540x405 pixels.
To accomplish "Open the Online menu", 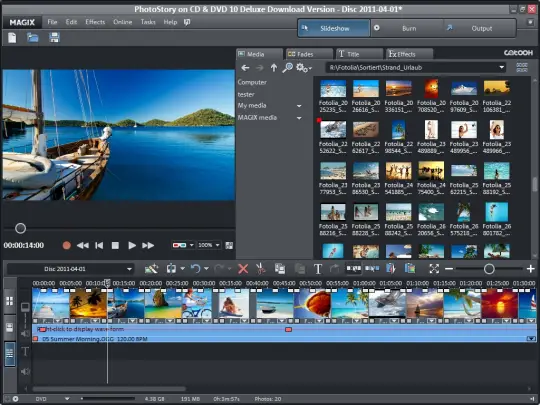I will click(123, 22).
